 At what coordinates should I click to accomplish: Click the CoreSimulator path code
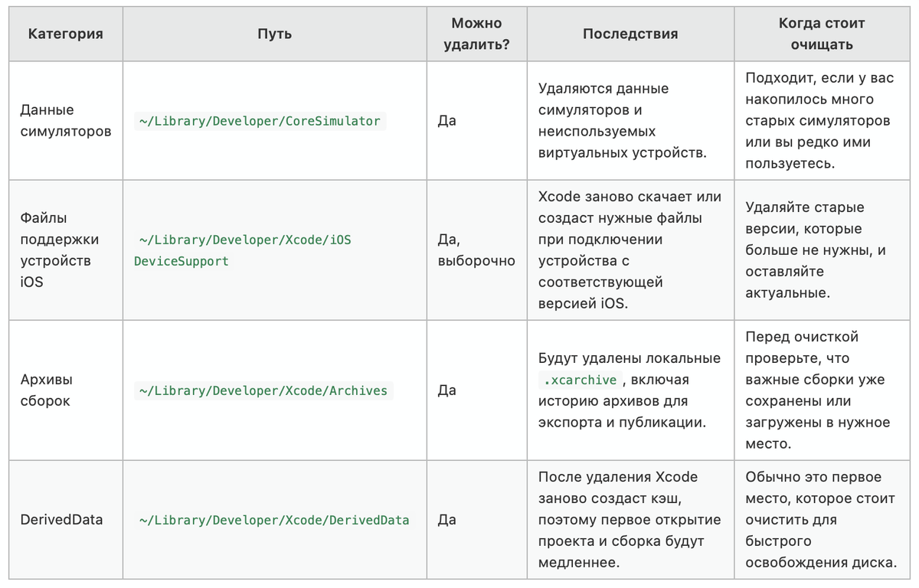(x=260, y=121)
